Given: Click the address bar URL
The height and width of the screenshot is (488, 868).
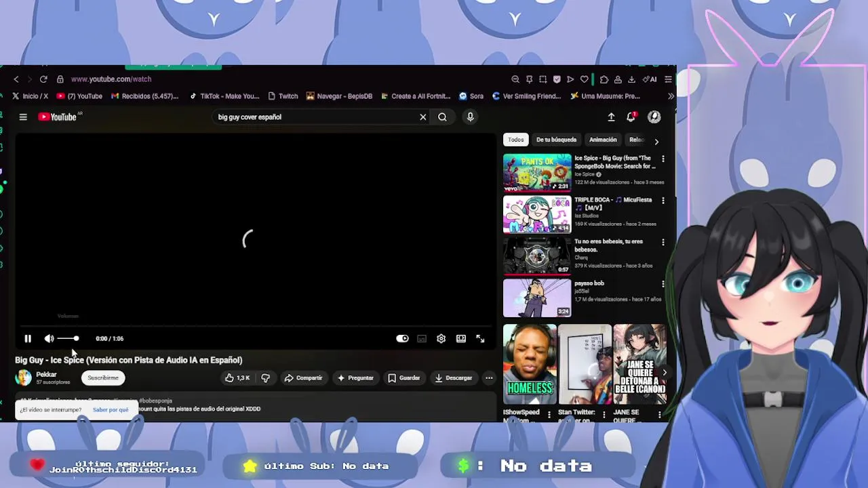Looking at the screenshot, I should tap(111, 79).
